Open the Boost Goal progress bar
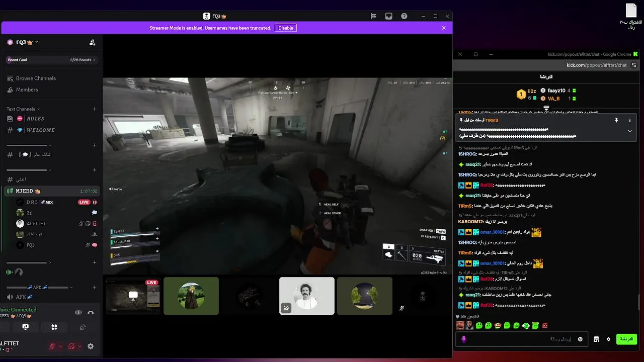The height and width of the screenshot is (362, 644). (x=51, y=60)
